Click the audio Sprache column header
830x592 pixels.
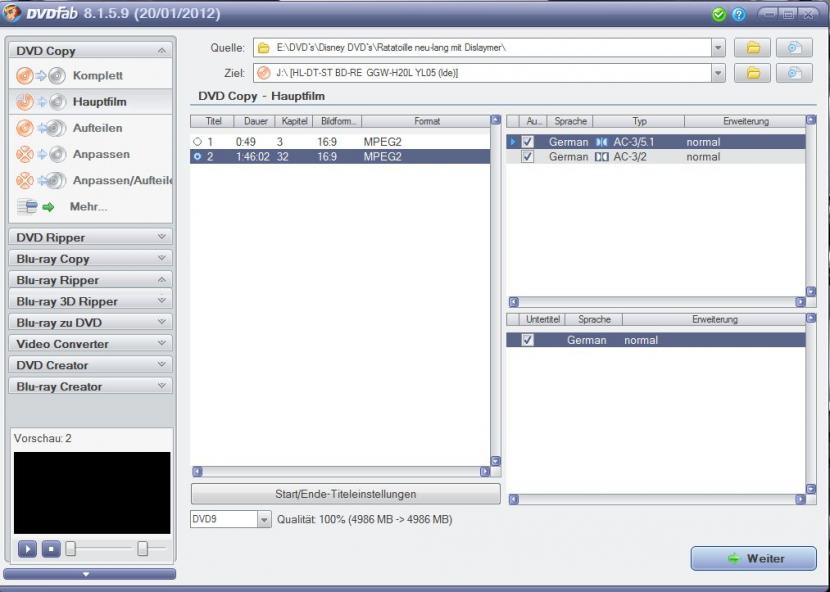pyautogui.click(x=570, y=121)
